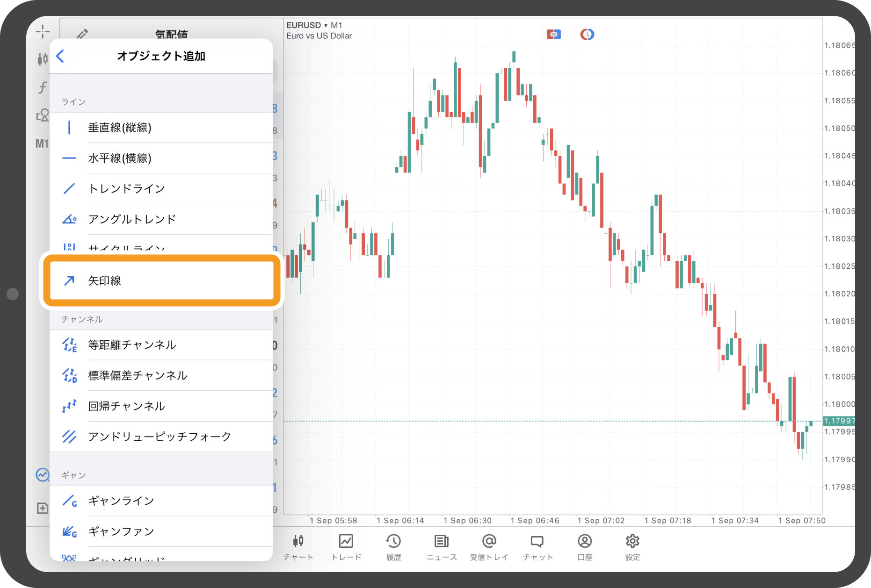Viewport: 871px width, 588px height.
Task: Open chart type candlestick icon in sidebar
Action: [43, 59]
